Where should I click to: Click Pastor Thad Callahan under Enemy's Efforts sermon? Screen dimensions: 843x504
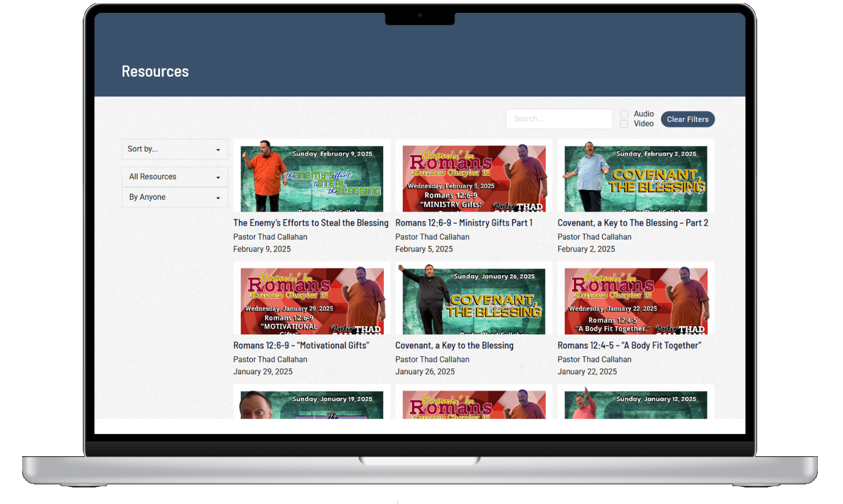point(270,237)
